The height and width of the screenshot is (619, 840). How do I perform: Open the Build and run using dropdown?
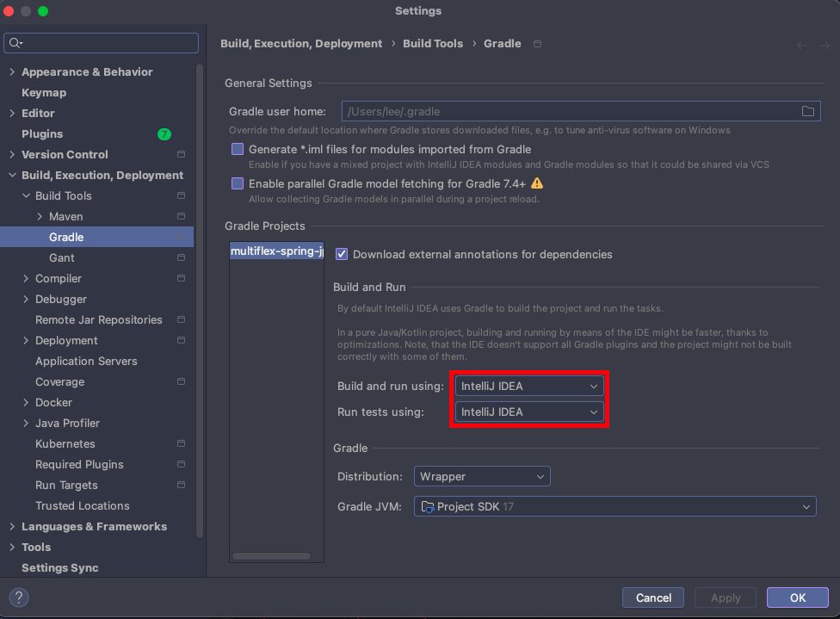click(x=529, y=386)
